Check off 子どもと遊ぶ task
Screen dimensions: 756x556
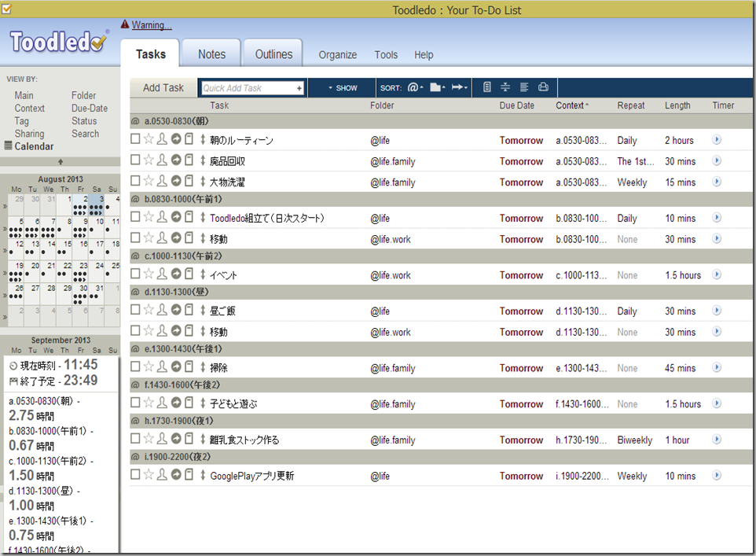point(135,403)
